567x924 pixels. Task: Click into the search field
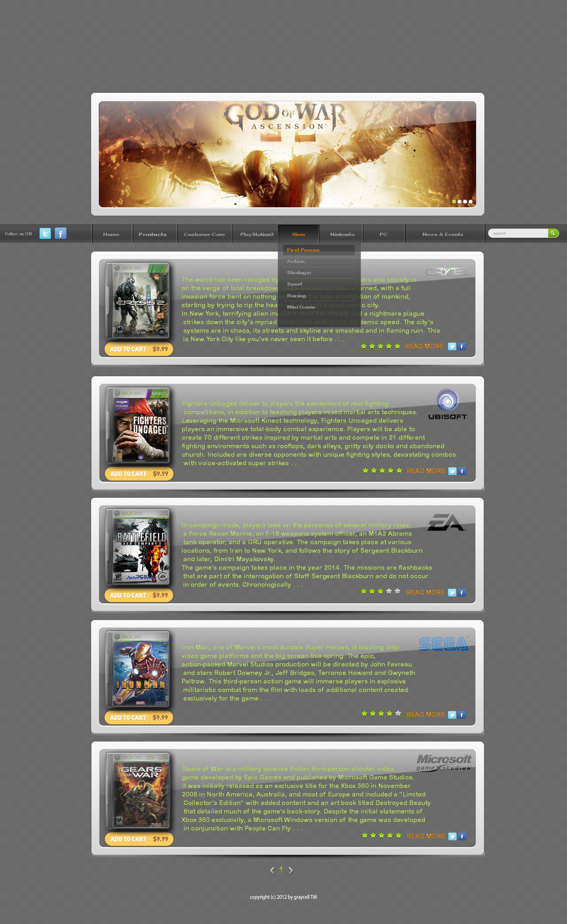tap(518, 233)
